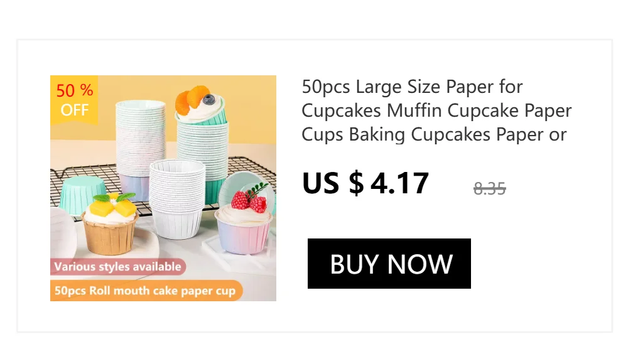This screenshot has width=628, height=364.
Task: Click the Various styles available label
Action: 118,267
